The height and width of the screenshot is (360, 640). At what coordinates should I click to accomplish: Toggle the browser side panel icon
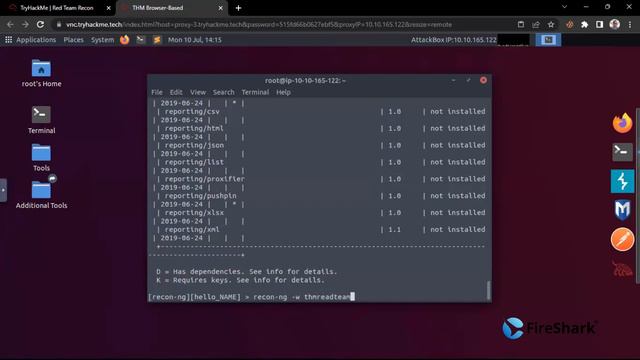(600, 24)
